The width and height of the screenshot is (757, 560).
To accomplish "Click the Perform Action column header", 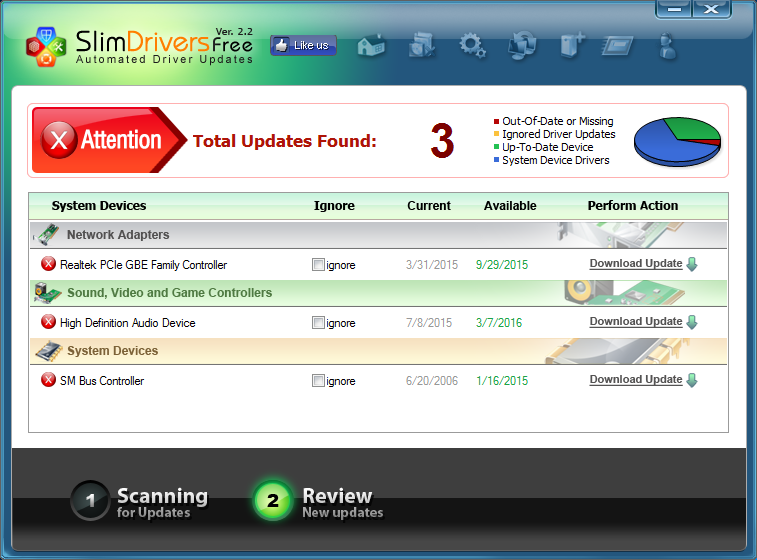I will coord(633,206).
